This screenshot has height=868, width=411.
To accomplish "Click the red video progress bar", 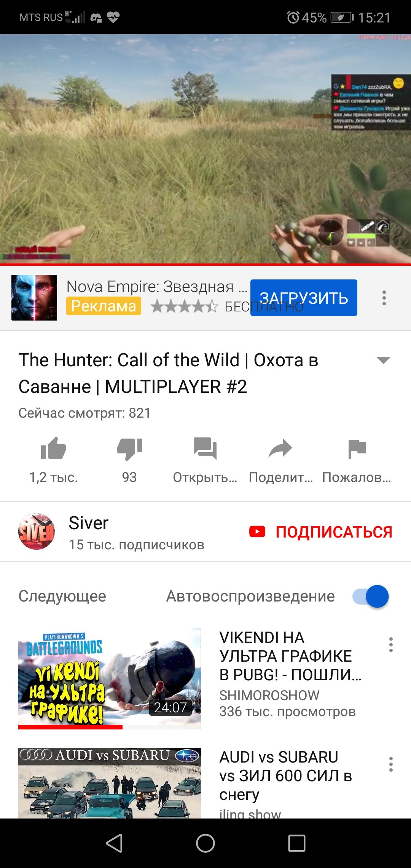I will 205,264.
